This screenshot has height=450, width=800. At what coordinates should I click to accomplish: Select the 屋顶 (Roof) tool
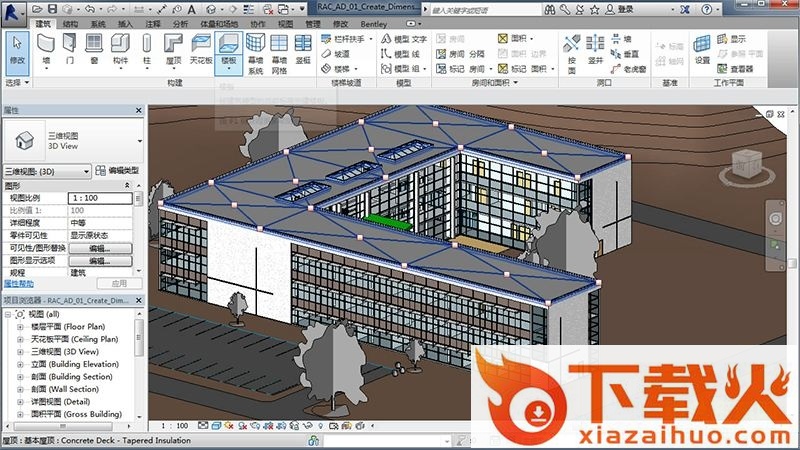[174, 47]
